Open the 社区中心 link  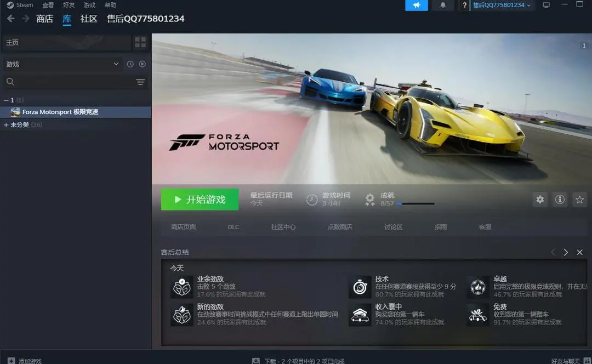(x=283, y=227)
